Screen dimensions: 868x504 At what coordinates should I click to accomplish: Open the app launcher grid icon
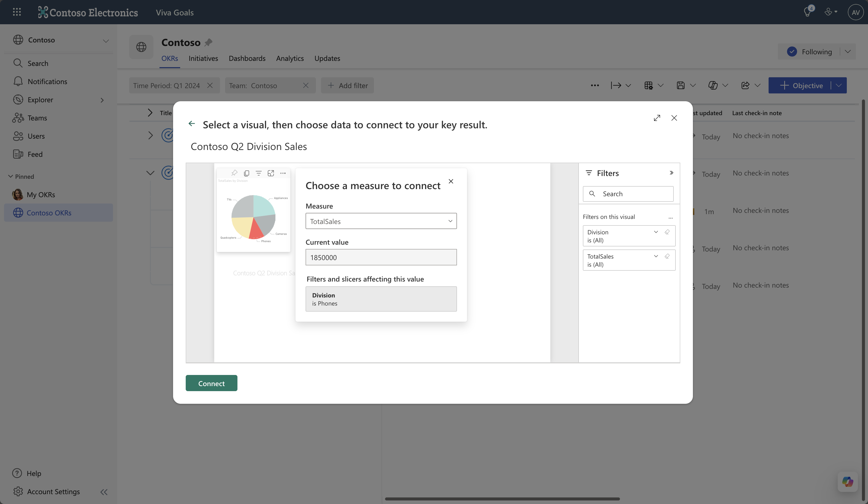17,12
